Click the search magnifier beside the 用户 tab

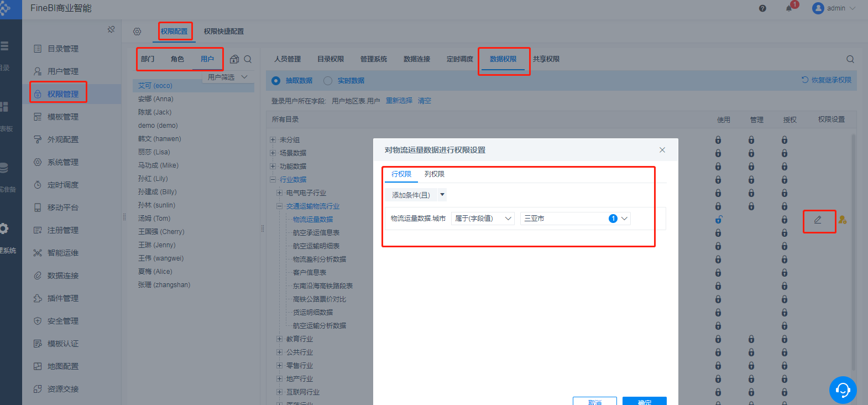[x=248, y=59]
